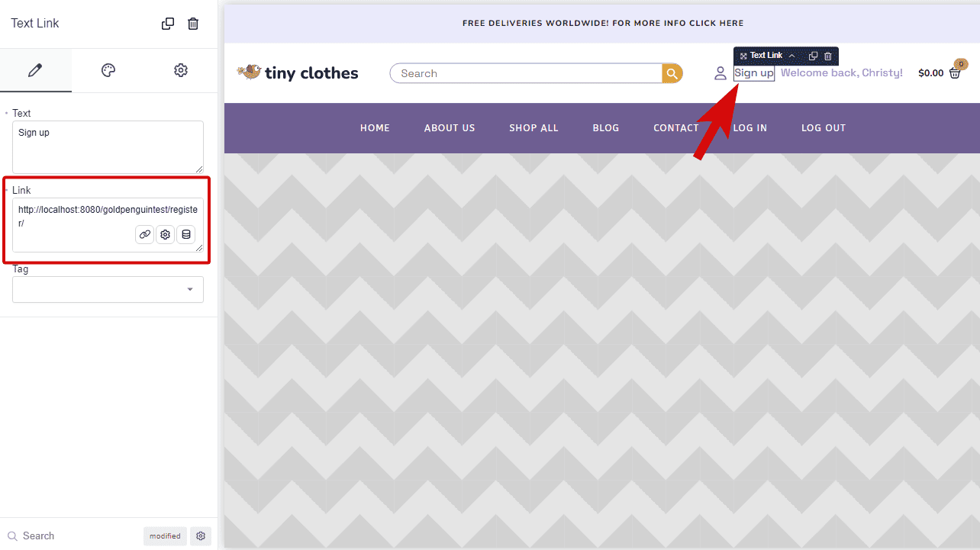Click the Text field containing 'Sign up'
This screenshot has height=550, width=980.
pos(108,147)
